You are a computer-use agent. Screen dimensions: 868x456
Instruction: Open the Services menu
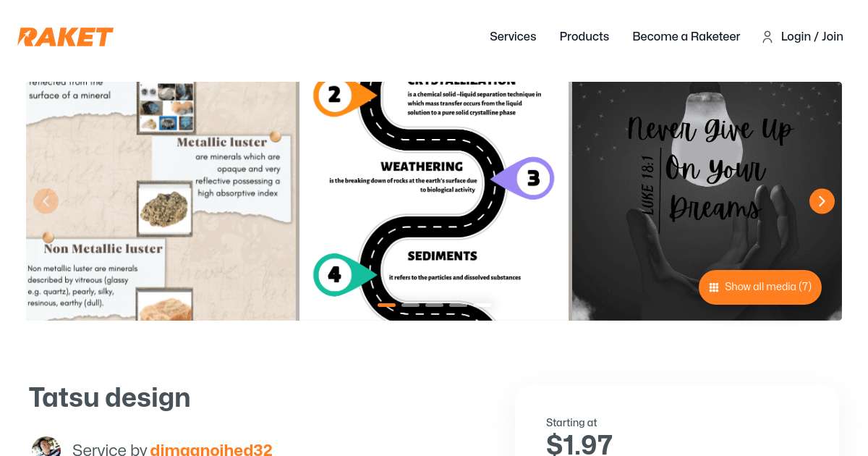point(513,36)
